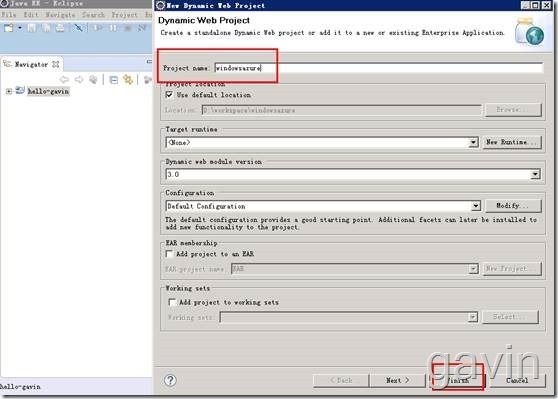Screen dimensions: 558x399
Task: Click hello-gavin text in status bar
Action: (20, 387)
